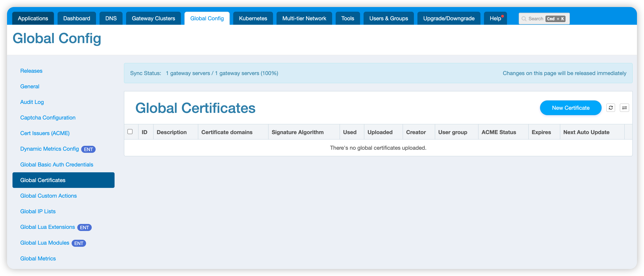Click in the Search input field
Screen dimensions: 644x276
[x=535, y=19]
